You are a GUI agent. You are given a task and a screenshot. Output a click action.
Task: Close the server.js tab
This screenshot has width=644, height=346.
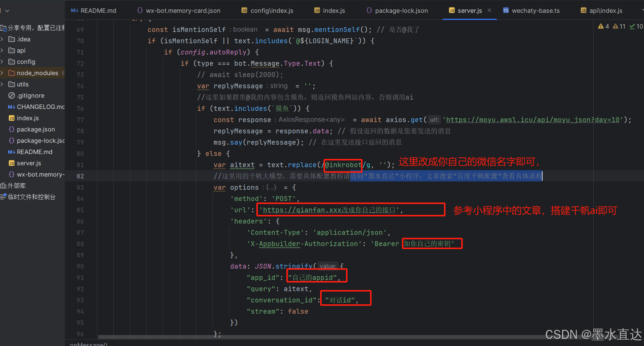click(489, 10)
